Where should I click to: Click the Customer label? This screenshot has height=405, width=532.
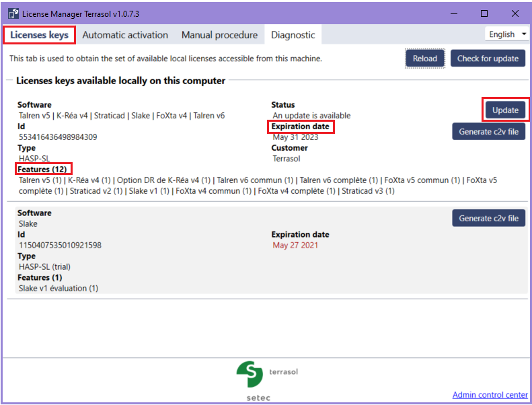(x=289, y=148)
